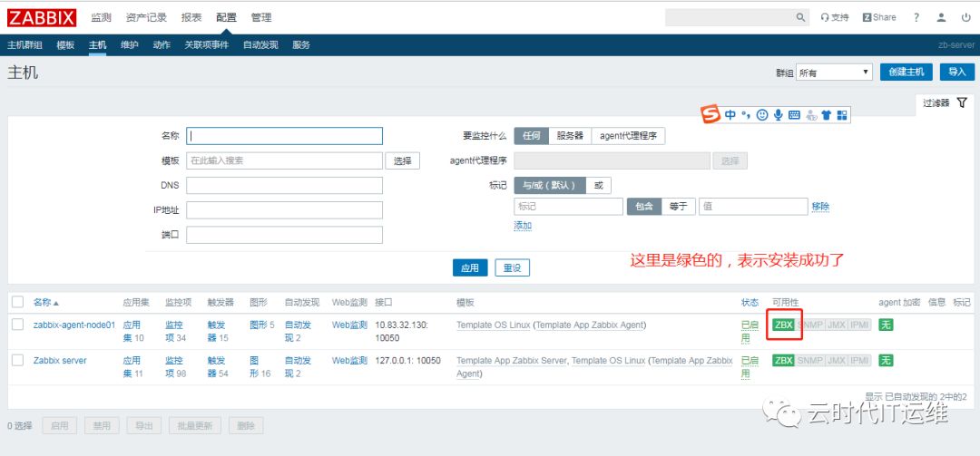Click SNMP badge for zabbix-agent-node01

[810, 325]
